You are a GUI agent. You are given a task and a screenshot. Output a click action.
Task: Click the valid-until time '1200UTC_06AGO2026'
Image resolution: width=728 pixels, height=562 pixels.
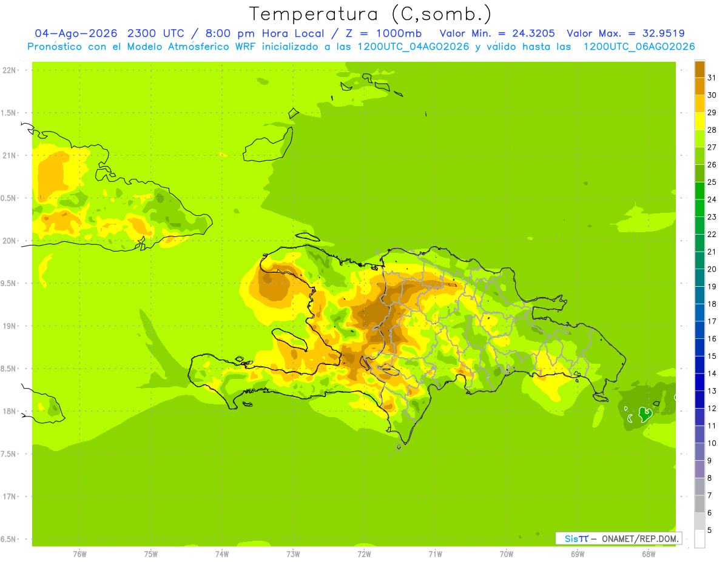tap(639, 47)
